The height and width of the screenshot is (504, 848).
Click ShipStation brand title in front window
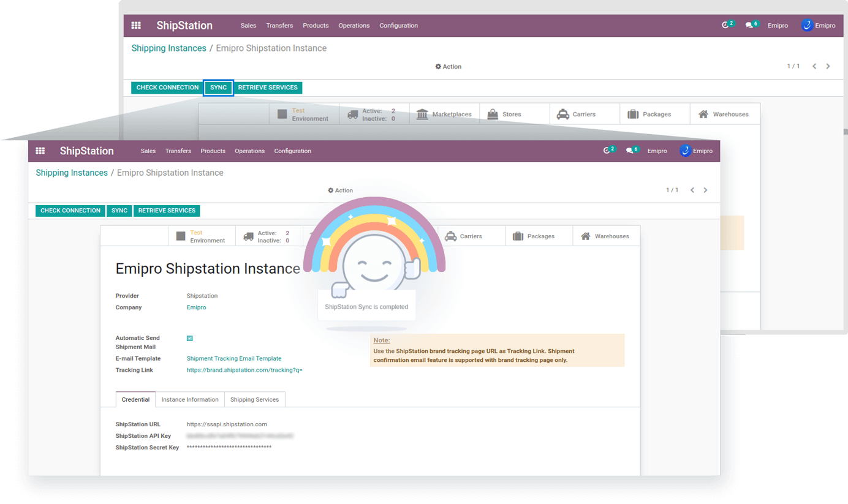(86, 151)
